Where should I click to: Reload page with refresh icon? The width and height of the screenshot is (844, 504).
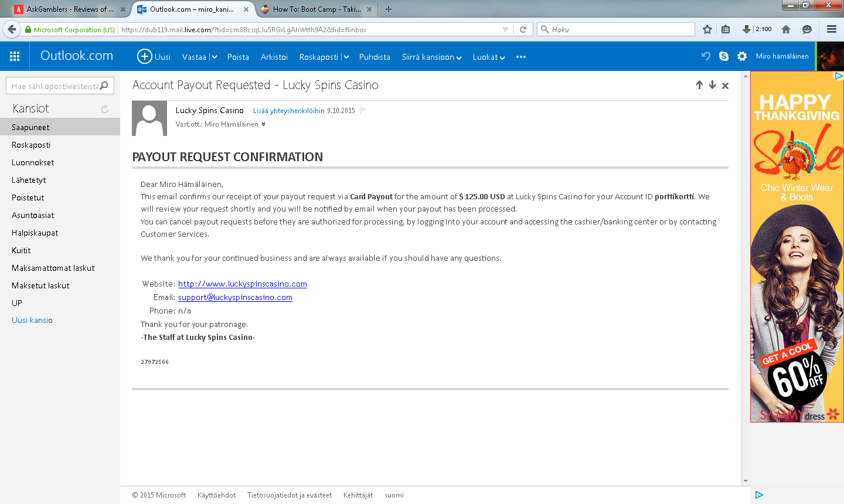pos(523,29)
